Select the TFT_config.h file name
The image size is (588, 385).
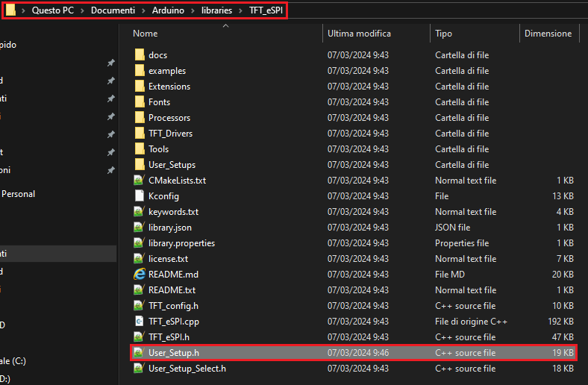click(x=173, y=305)
